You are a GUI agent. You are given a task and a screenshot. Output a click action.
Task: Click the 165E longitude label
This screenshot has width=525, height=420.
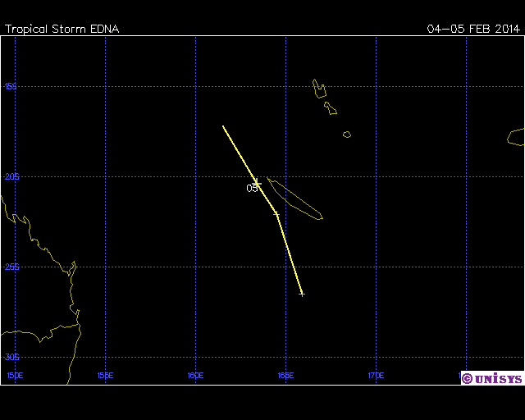[x=285, y=376]
